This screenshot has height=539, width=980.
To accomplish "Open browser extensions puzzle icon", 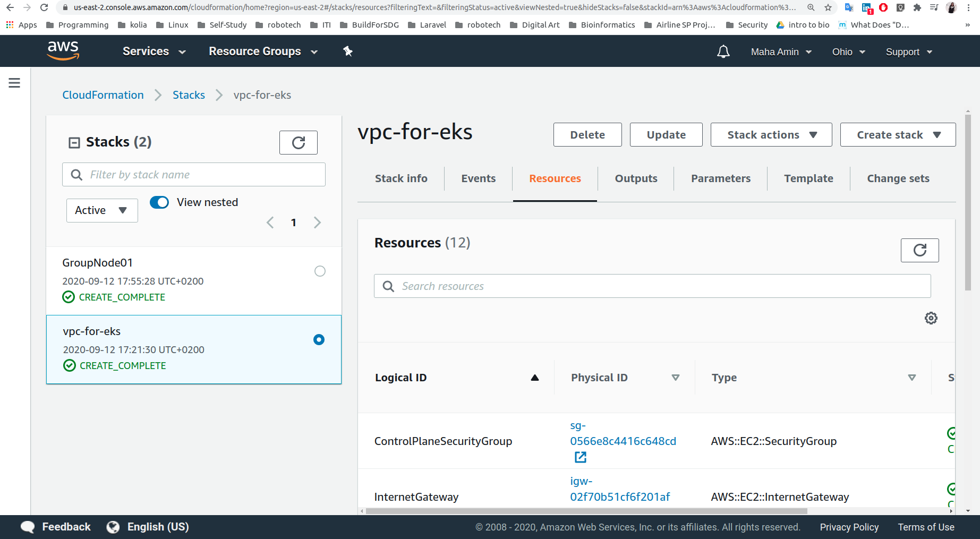I will 917,7.
